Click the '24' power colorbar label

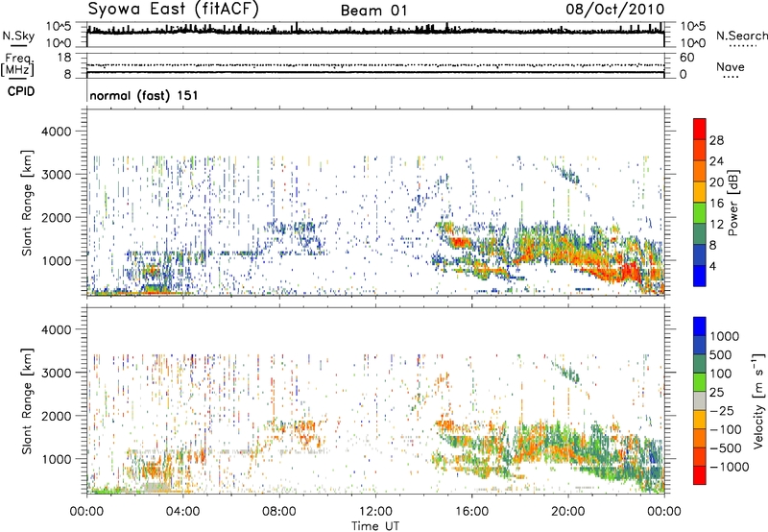coord(716,161)
